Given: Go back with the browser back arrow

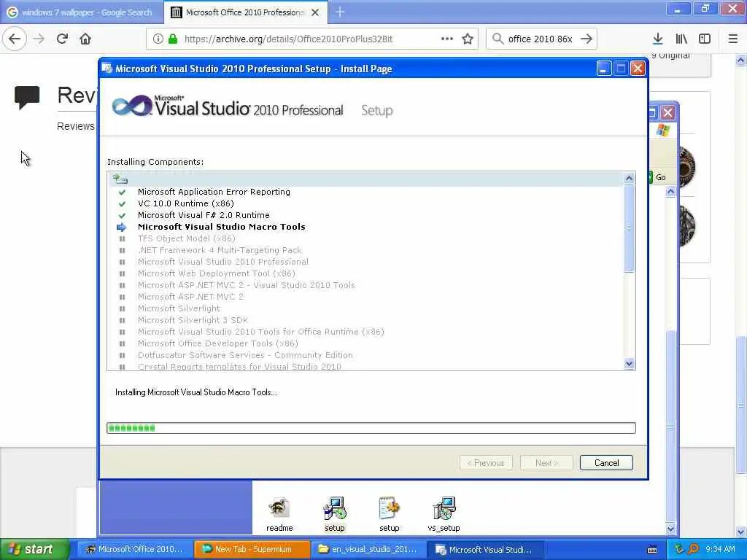Looking at the screenshot, I should tap(15, 39).
